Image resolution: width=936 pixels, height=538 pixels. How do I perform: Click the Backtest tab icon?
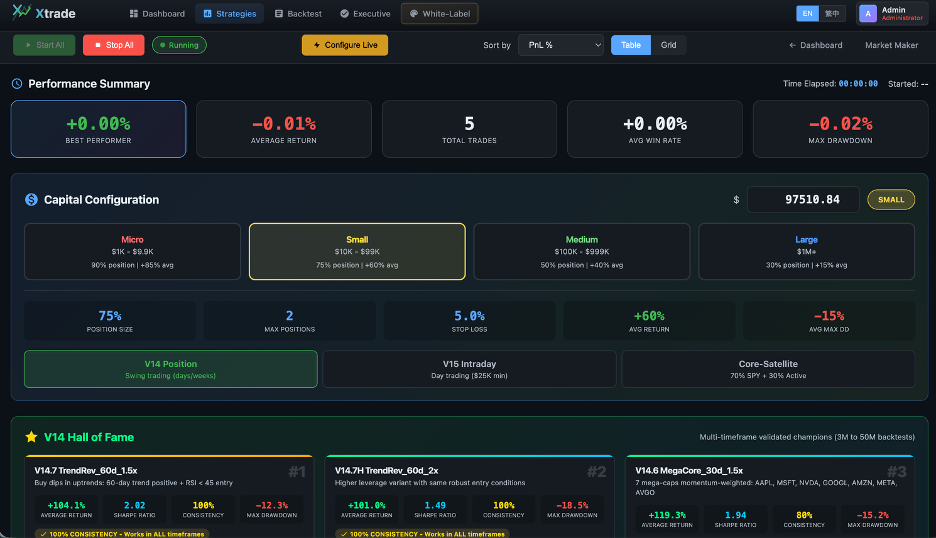(279, 14)
